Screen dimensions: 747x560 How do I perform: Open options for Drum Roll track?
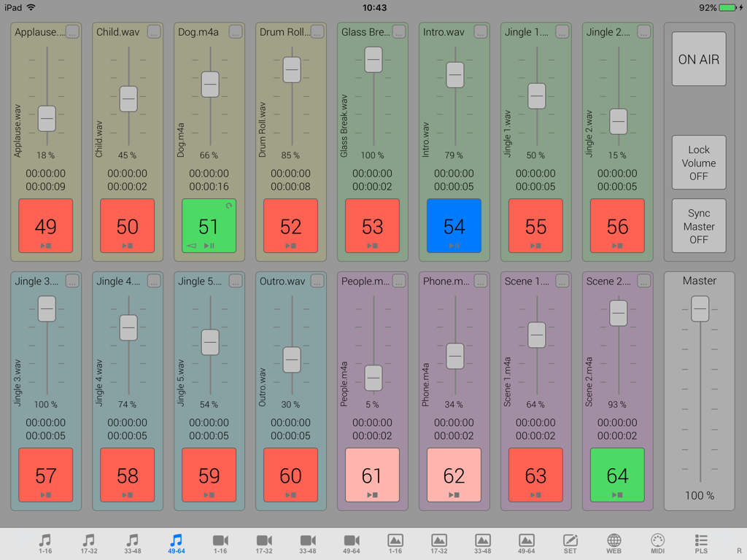(x=317, y=32)
